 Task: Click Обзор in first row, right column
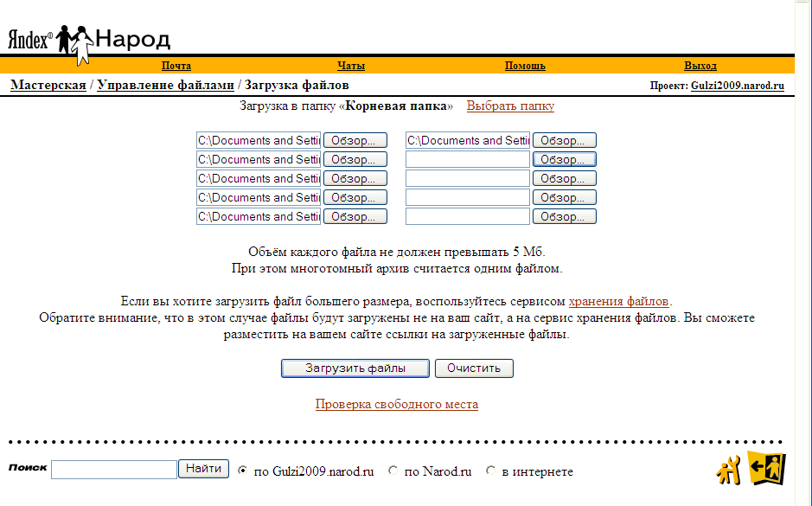point(565,140)
